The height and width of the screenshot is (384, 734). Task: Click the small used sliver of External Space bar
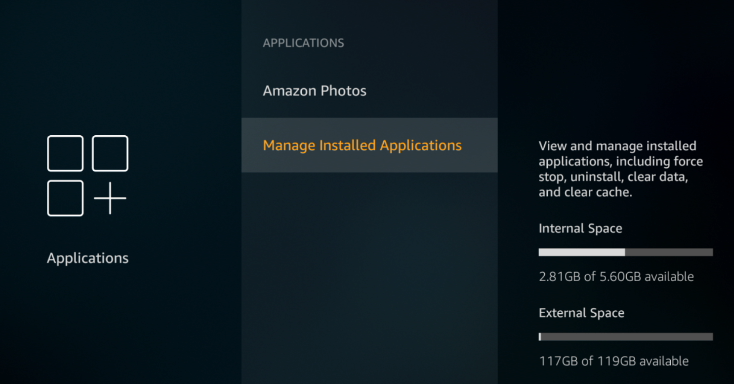tap(540, 337)
